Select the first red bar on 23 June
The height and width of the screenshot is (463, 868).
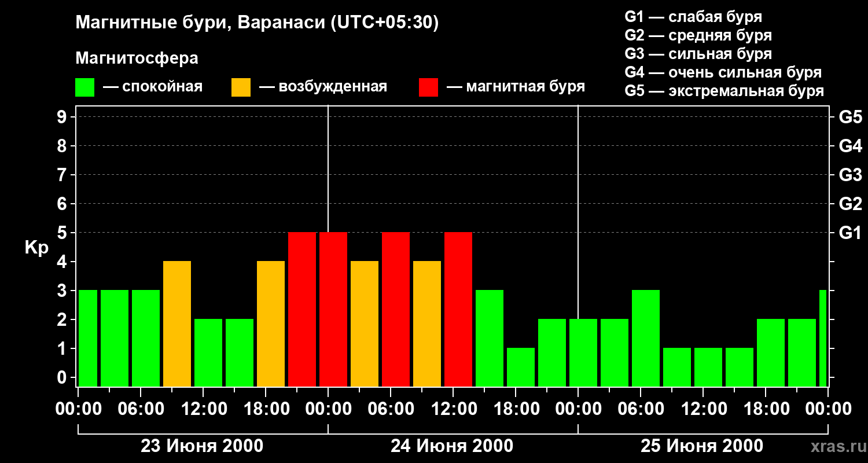[302, 309]
